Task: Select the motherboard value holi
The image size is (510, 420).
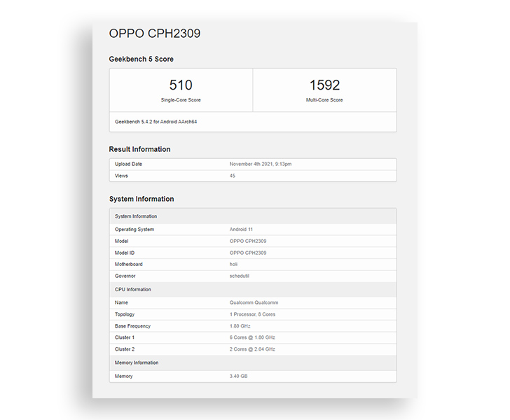Action: tap(233, 265)
